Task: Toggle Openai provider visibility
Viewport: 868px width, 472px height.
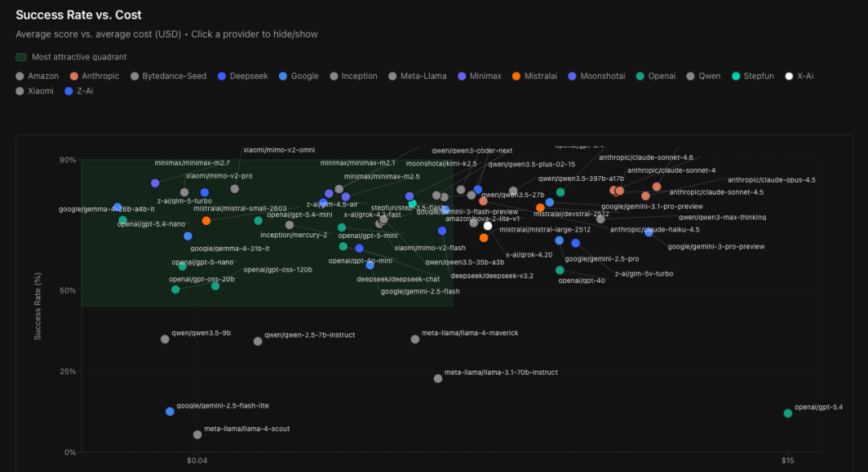Action: click(x=656, y=76)
